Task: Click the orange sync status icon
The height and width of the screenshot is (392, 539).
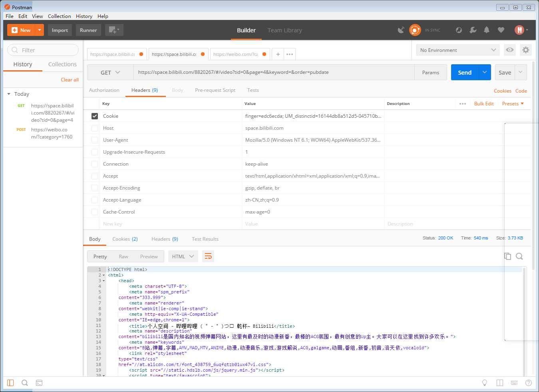Action: click(415, 30)
